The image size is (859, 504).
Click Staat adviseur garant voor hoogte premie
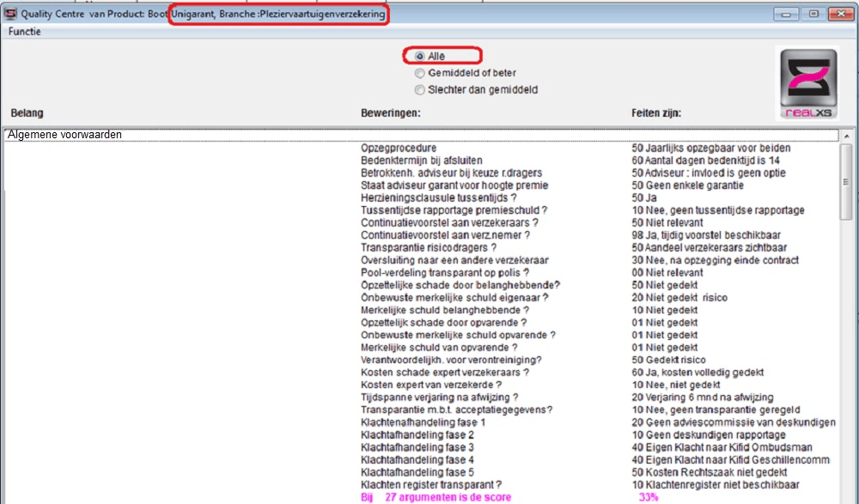click(454, 185)
